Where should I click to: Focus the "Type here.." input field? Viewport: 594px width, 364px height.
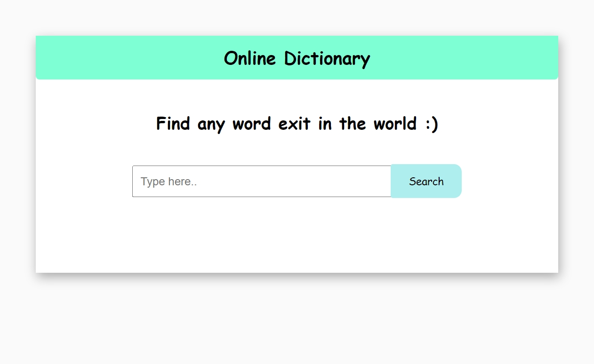pos(261,181)
